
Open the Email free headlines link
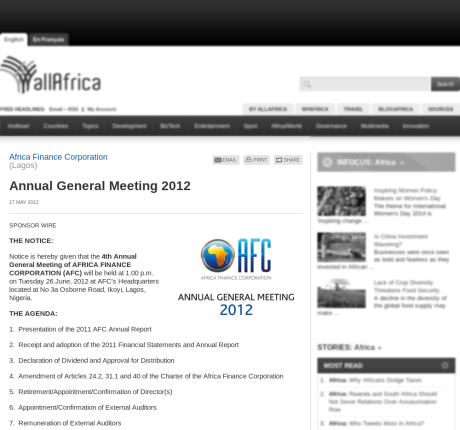click(56, 109)
